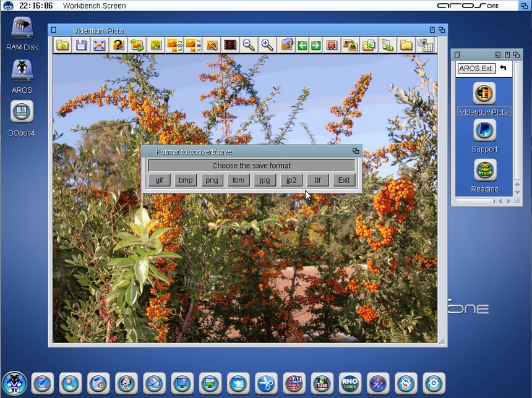Select the tif format button
Screen dimensions: 532x398
[317, 180]
